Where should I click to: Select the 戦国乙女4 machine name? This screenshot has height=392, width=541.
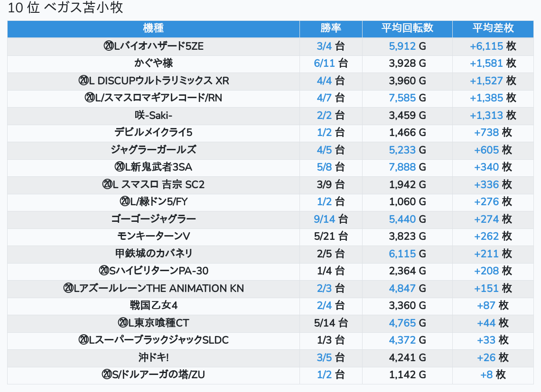pos(153,305)
